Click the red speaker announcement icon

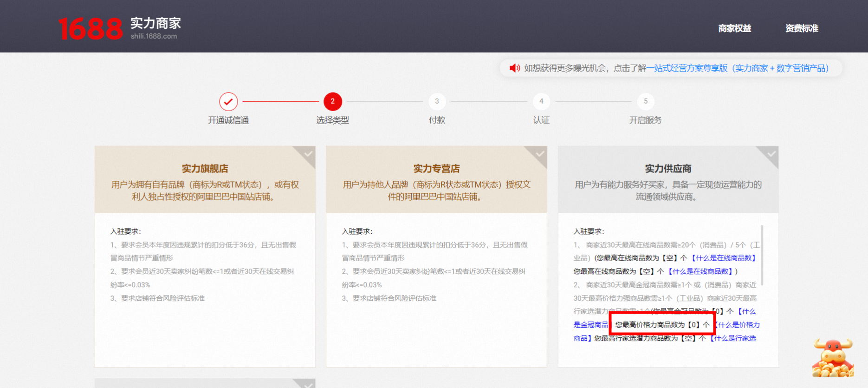pyautogui.click(x=514, y=68)
